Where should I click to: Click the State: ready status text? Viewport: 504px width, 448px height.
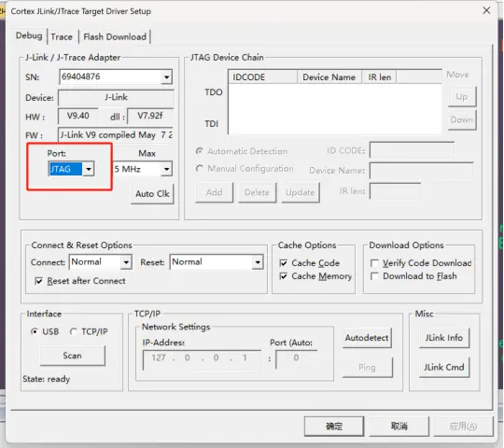pyautogui.click(x=47, y=379)
